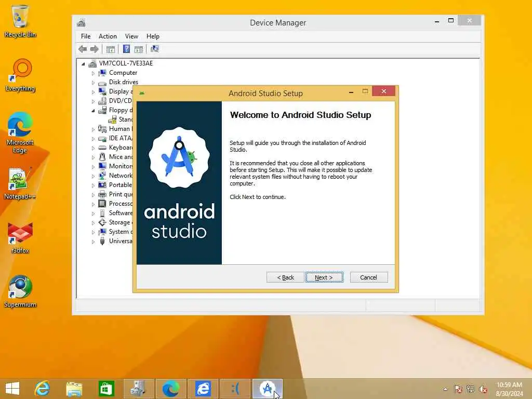Switch to Device Manager taskbar button
The image size is (532, 399).
tap(138, 389)
